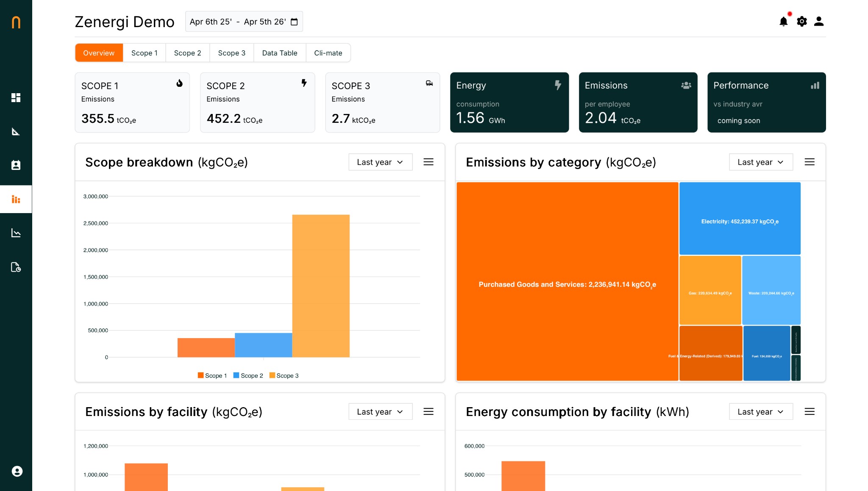Open the contacts icon in the left sidebar
Viewport: 868px width, 491px height.
16,165
